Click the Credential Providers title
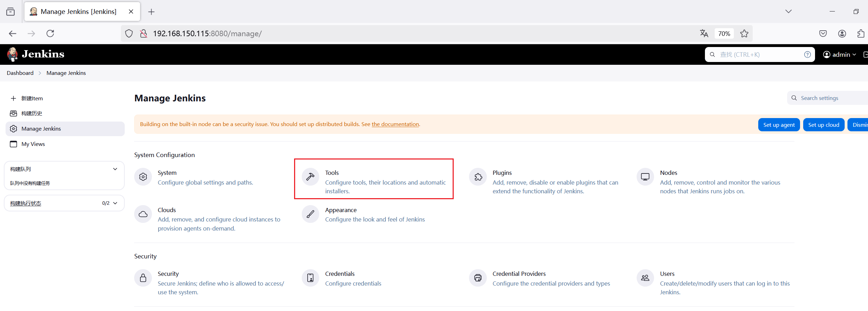 [519, 274]
